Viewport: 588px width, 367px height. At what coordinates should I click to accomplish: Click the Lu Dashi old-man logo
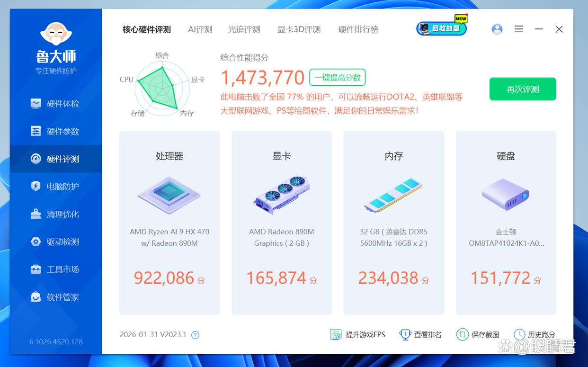(x=56, y=33)
